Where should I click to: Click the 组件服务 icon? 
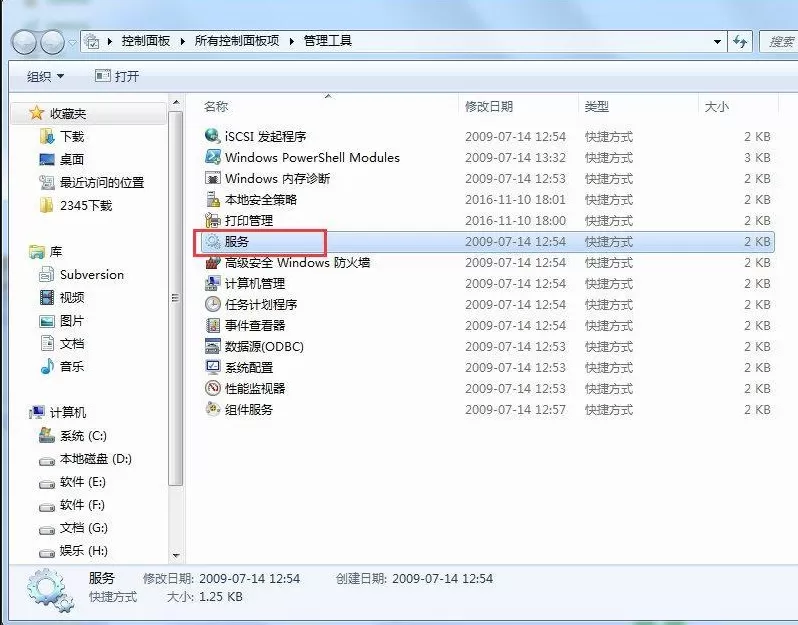tap(212, 409)
